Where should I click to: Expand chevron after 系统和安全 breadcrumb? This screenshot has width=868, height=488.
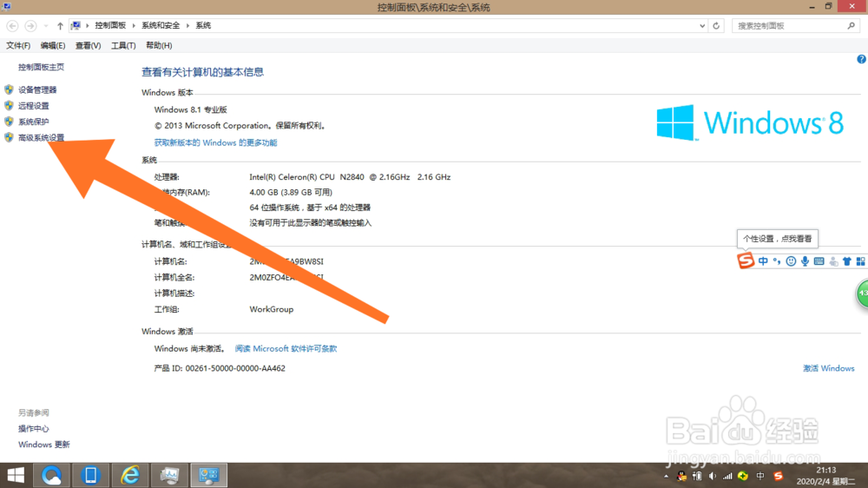click(187, 25)
